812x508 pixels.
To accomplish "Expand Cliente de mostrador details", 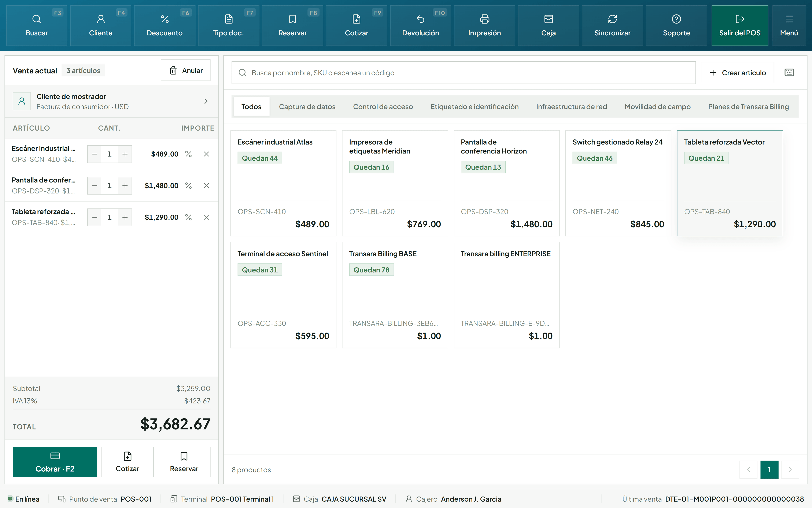I will tap(111, 101).
